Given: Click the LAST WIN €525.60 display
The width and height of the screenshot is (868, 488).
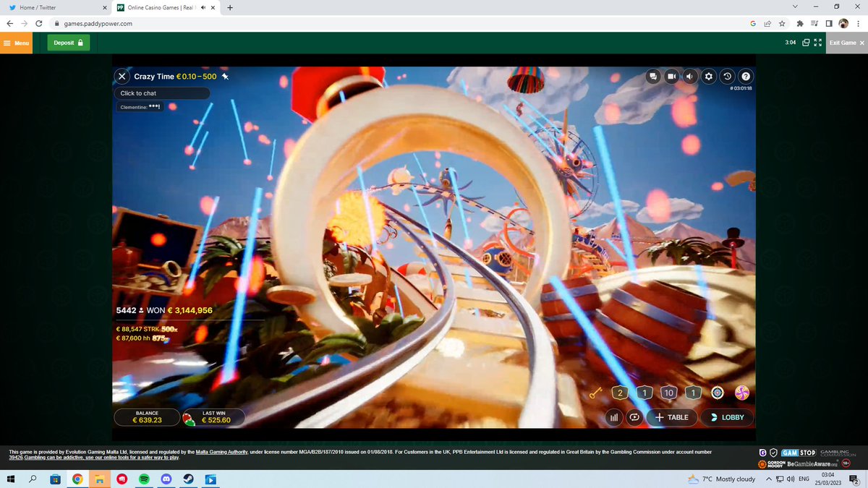Looking at the screenshot, I should click(215, 417).
